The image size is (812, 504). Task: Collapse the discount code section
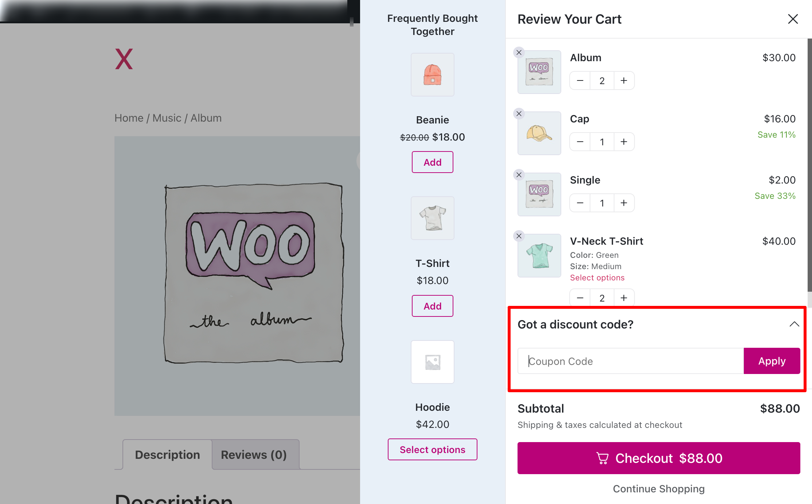[793, 324]
